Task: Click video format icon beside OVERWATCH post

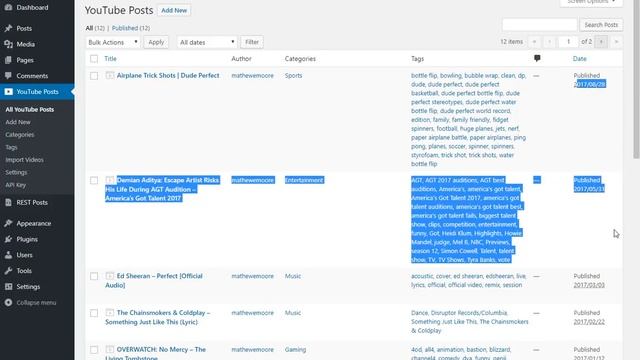Action: [x=109, y=349]
